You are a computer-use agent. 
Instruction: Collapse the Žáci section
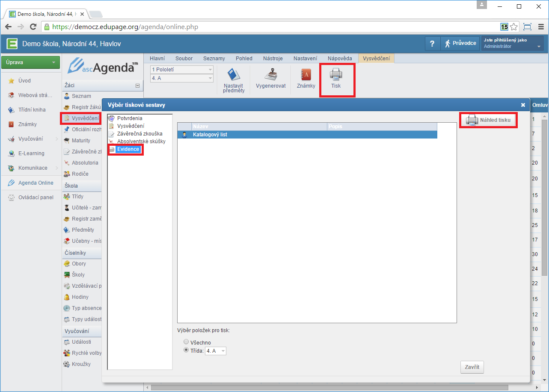137,86
